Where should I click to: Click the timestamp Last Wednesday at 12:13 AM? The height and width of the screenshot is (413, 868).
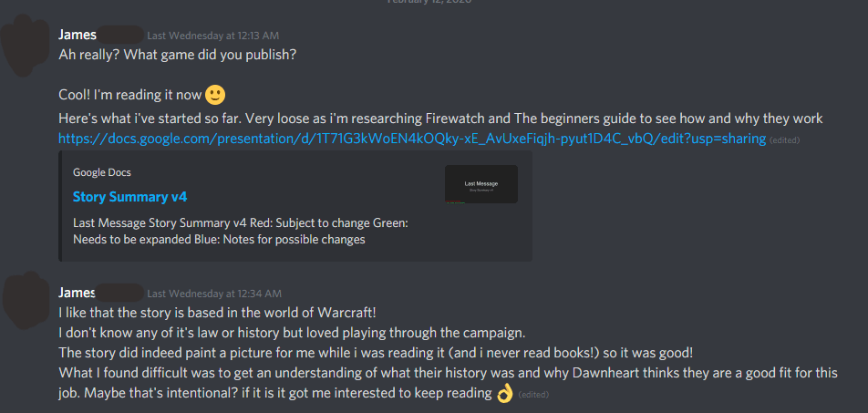pyautogui.click(x=213, y=36)
